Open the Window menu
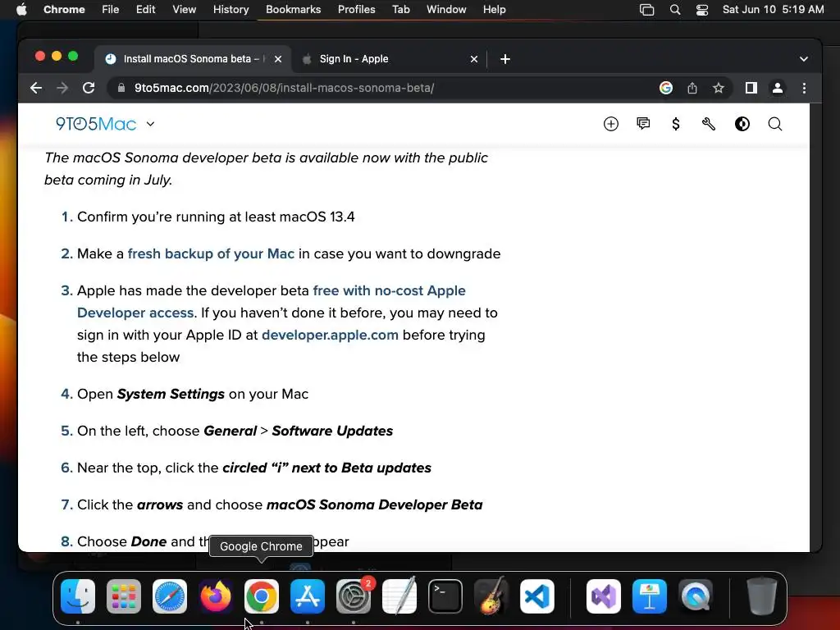 pyautogui.click(x=446, y=10)
